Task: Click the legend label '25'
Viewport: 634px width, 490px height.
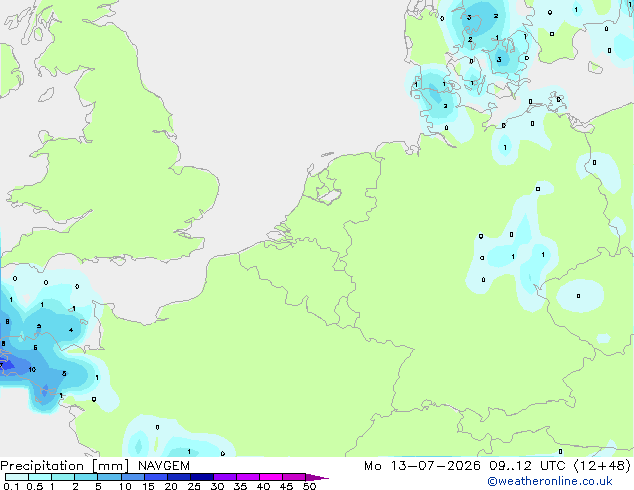Action: [194, 486]
